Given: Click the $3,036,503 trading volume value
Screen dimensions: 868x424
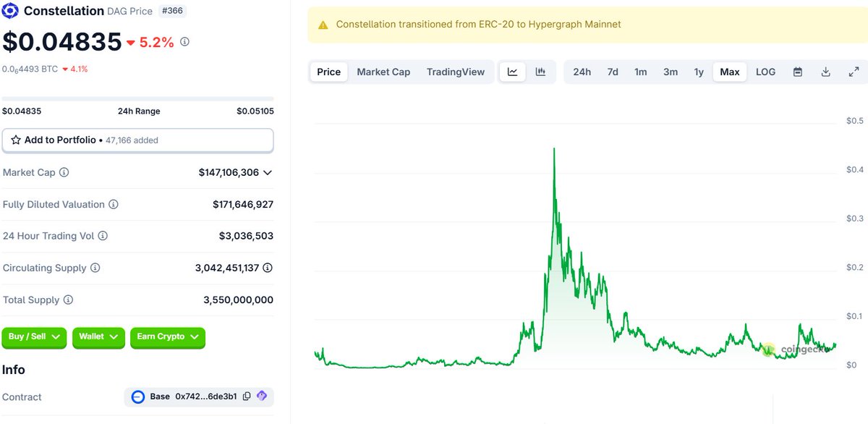Looking at the screenshot, I should point(246,236).
